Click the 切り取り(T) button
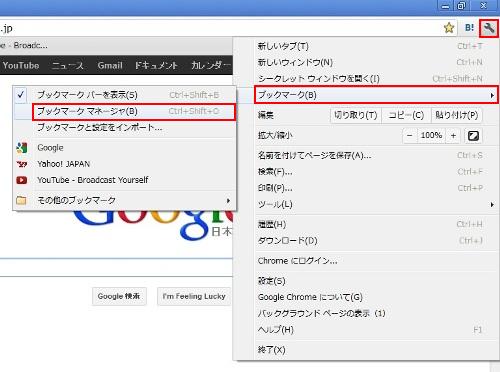Screen dimensions: 500x372 coord(356,115)
